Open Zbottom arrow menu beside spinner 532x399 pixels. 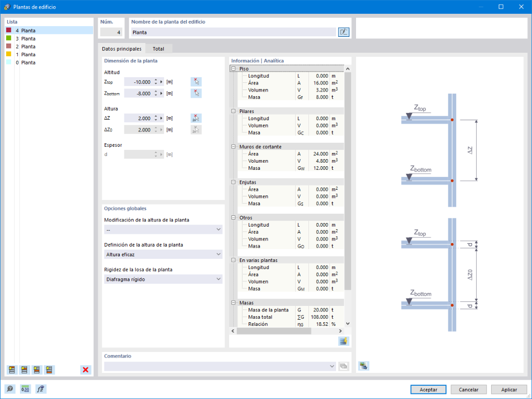(162, 93)
